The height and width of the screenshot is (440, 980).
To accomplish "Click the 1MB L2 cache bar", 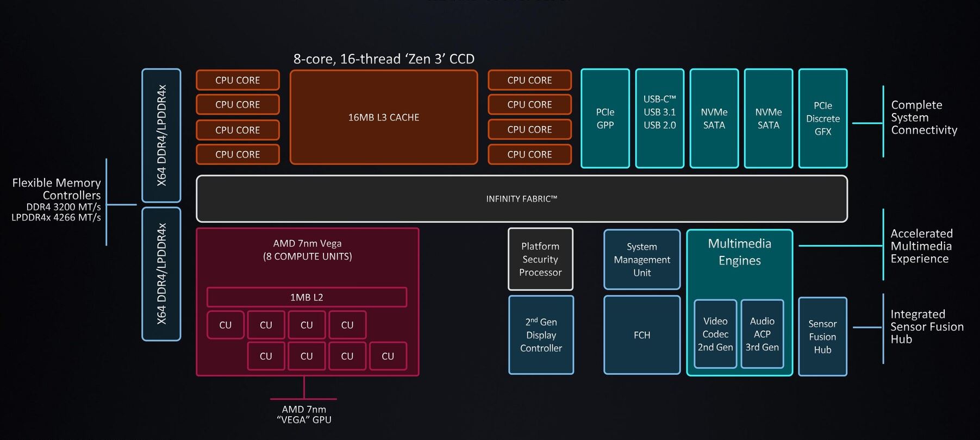I will [x=307, y=297].
